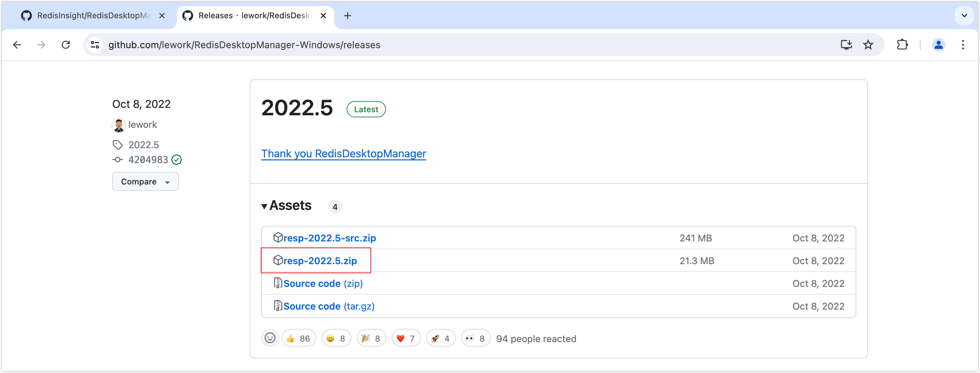Click the 241 MB file size

point(695,238)
